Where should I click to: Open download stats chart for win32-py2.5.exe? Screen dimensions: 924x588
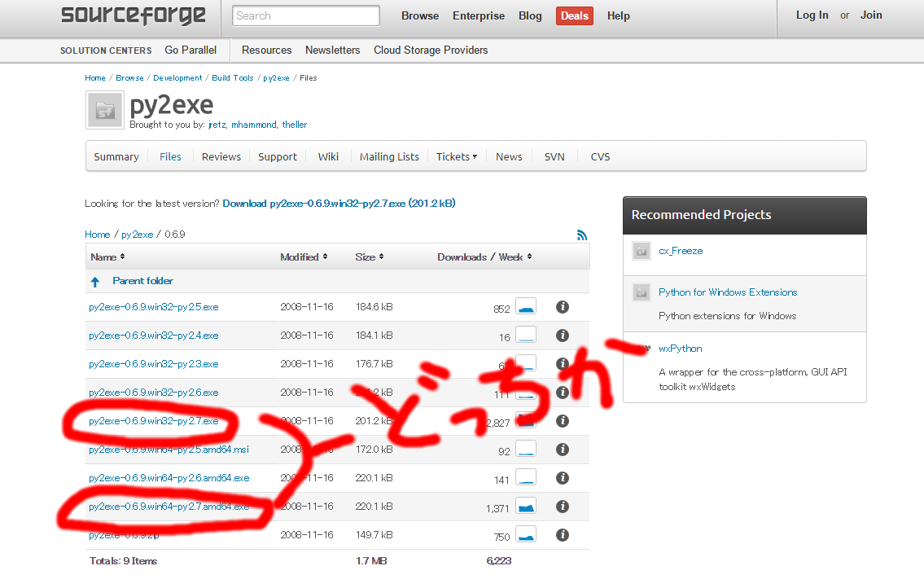point(526,307)
